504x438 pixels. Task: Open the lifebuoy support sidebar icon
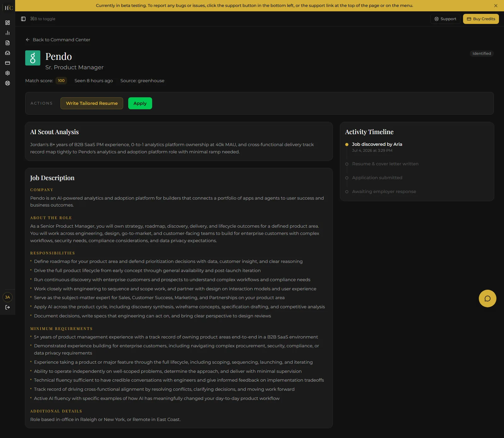(8, 83)
